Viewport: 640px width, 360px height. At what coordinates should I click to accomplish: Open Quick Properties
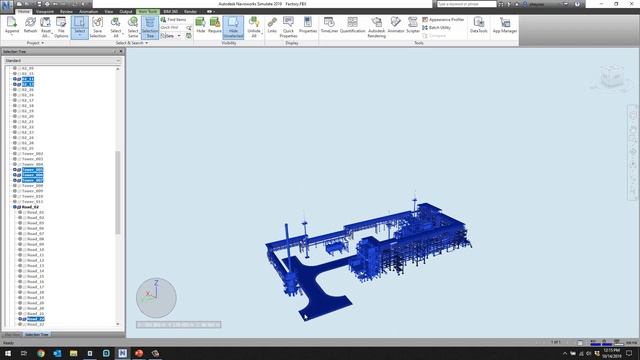click(x=288, y=27)
